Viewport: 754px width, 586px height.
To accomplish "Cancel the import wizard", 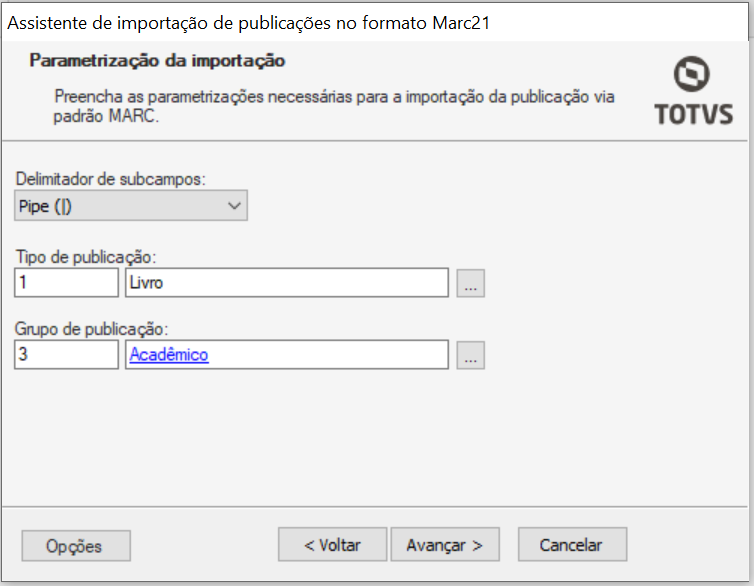I will click(572, 545).
